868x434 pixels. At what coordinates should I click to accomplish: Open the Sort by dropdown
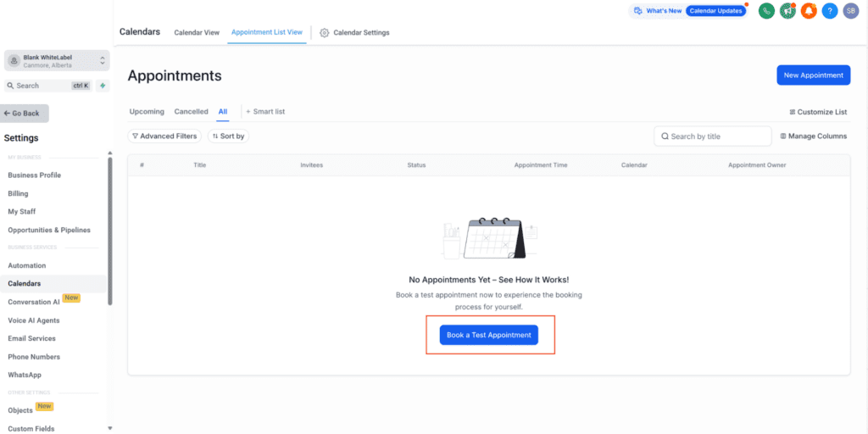point(228,136)
